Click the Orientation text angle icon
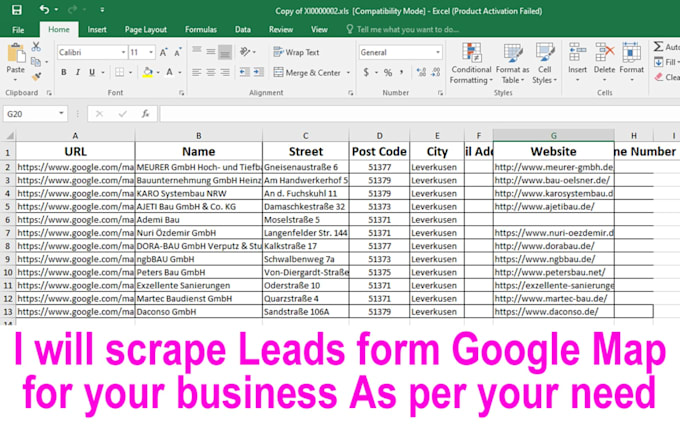The image size is (680, 435). click(x=245, y=52)
